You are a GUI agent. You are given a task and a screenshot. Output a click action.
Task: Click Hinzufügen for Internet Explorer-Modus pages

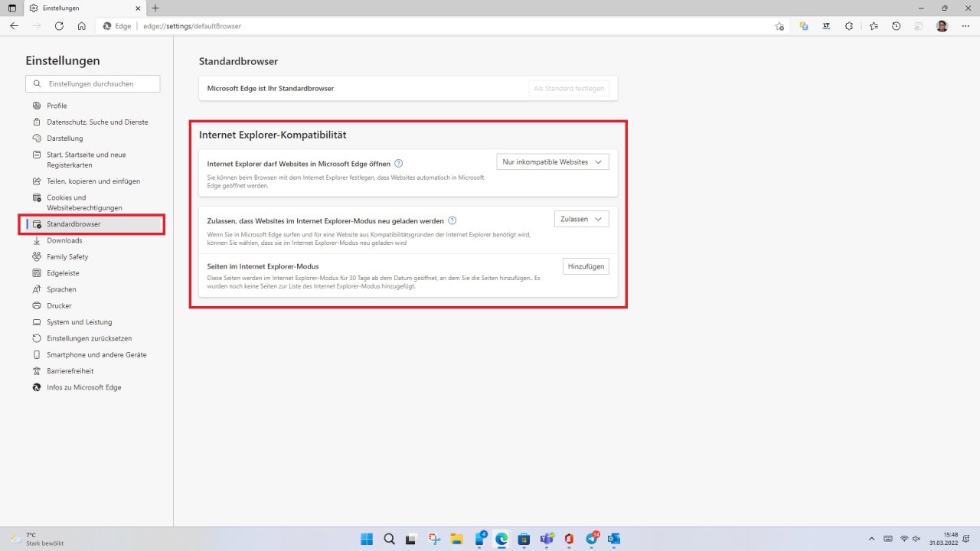click(x=586, y=266)
